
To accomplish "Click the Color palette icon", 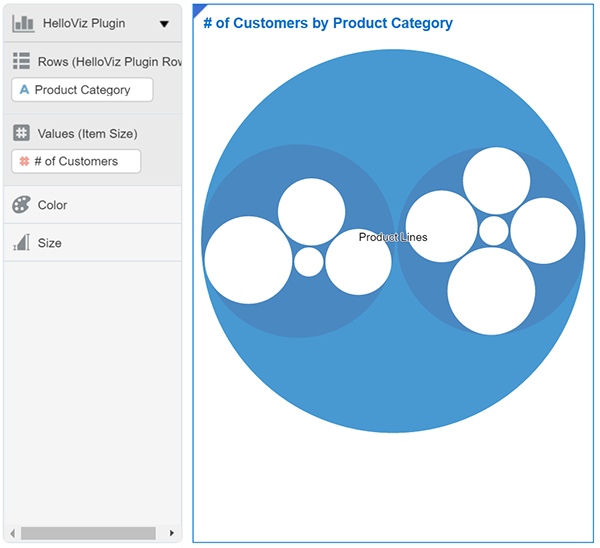I will click(21, 205).
